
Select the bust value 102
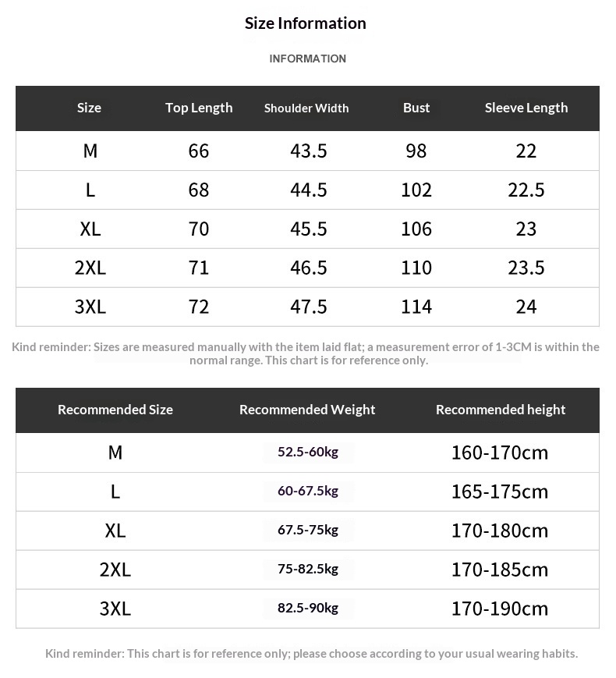pyautogui.click(x=416, y=190)
